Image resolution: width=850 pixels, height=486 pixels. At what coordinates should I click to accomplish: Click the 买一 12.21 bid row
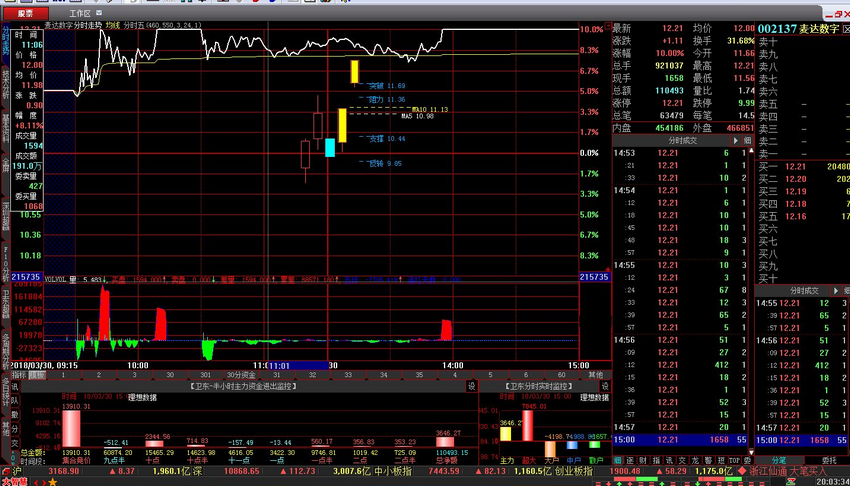pos(803,166)
